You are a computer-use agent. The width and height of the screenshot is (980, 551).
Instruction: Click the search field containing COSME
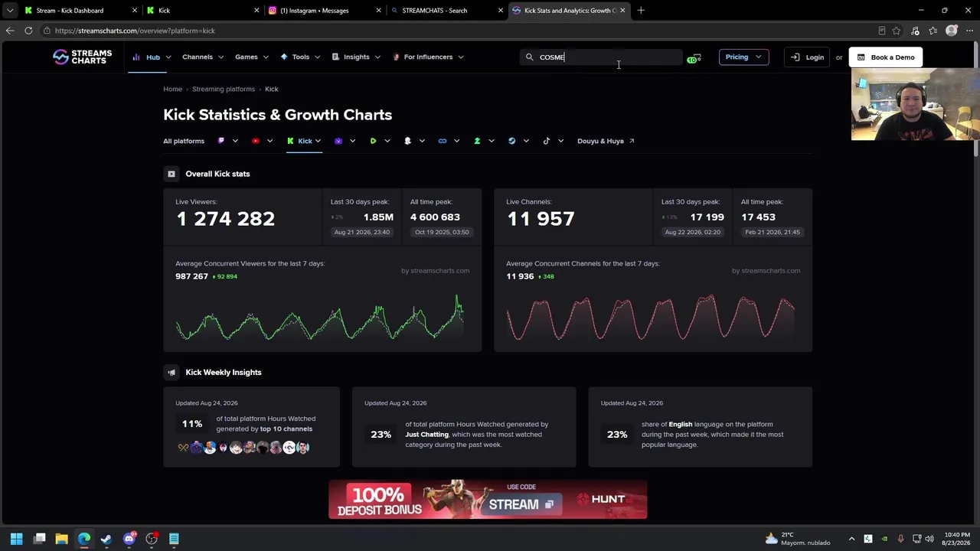(x=601, y=57)
